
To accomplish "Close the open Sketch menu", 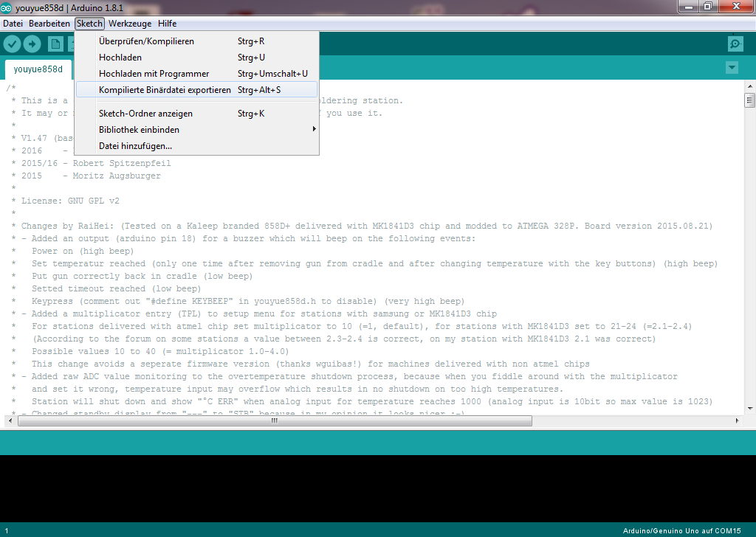I will pos(89,24).
